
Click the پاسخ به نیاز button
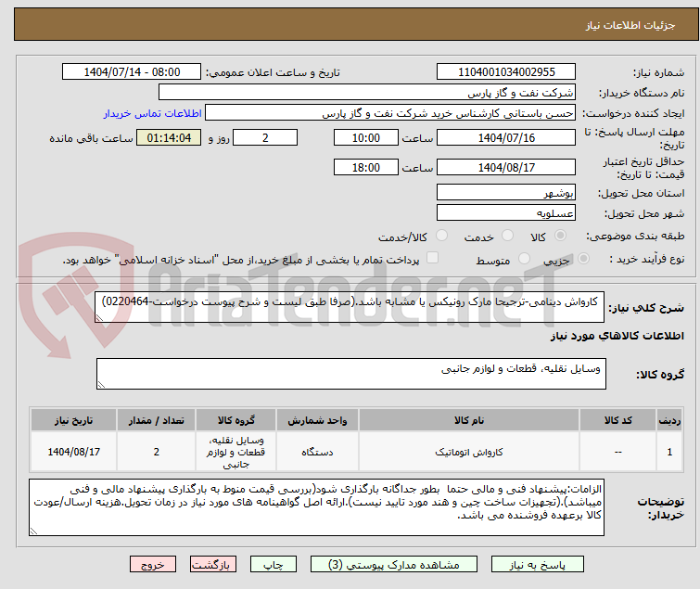[x=537, y=565]
